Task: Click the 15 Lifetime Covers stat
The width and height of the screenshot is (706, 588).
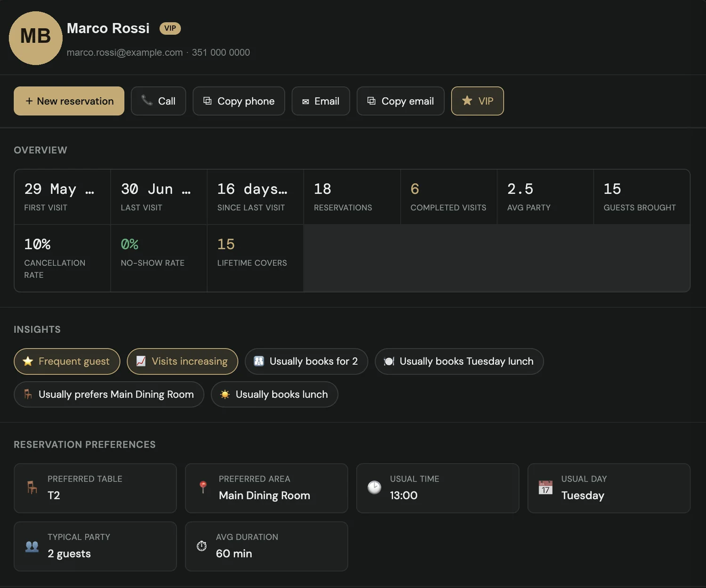Action: [256, 258]
